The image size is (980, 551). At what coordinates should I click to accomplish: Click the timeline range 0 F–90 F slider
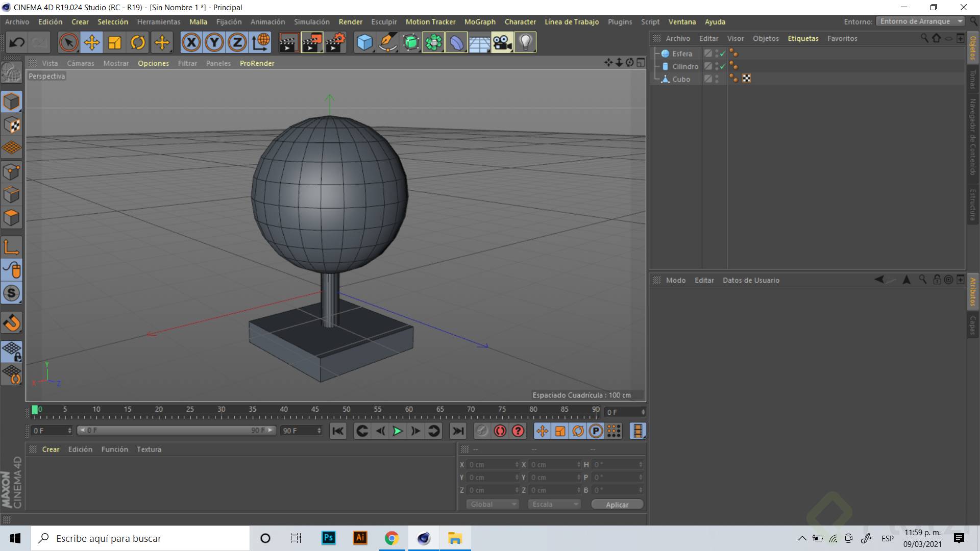(177, 431)
